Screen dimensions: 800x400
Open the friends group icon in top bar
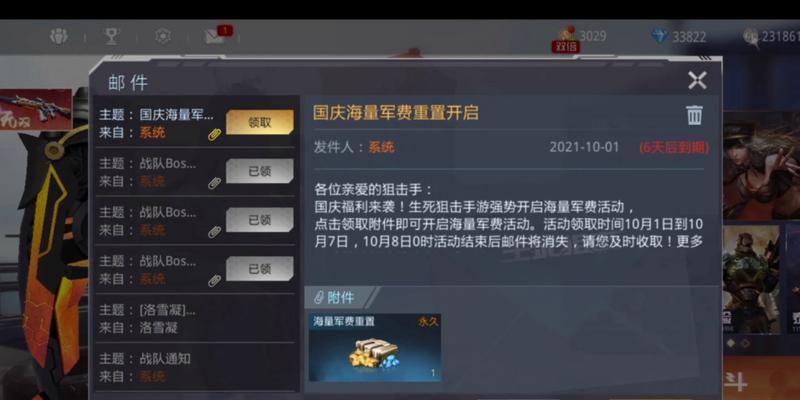pyautogui.click(x=59, y=36)
